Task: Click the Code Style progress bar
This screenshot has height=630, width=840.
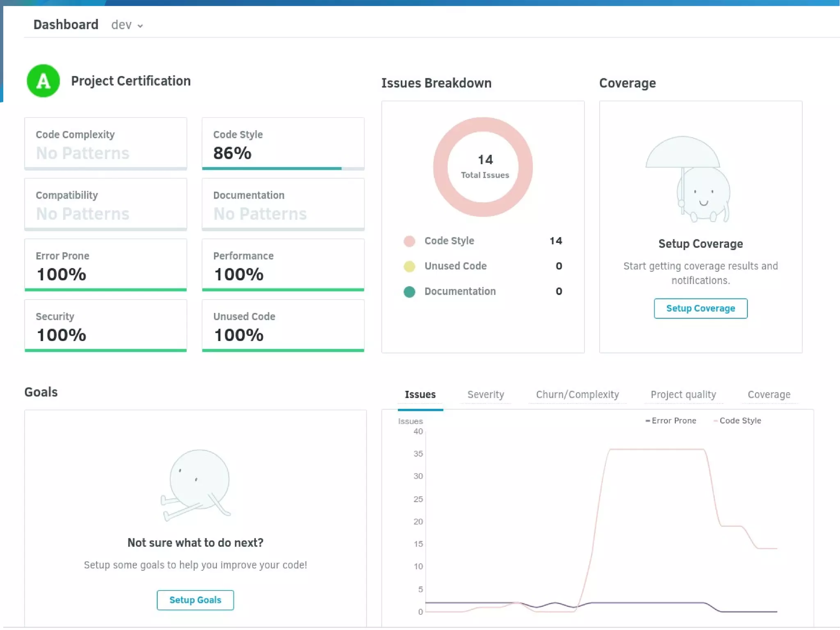Action: click(x=283, y=168)
